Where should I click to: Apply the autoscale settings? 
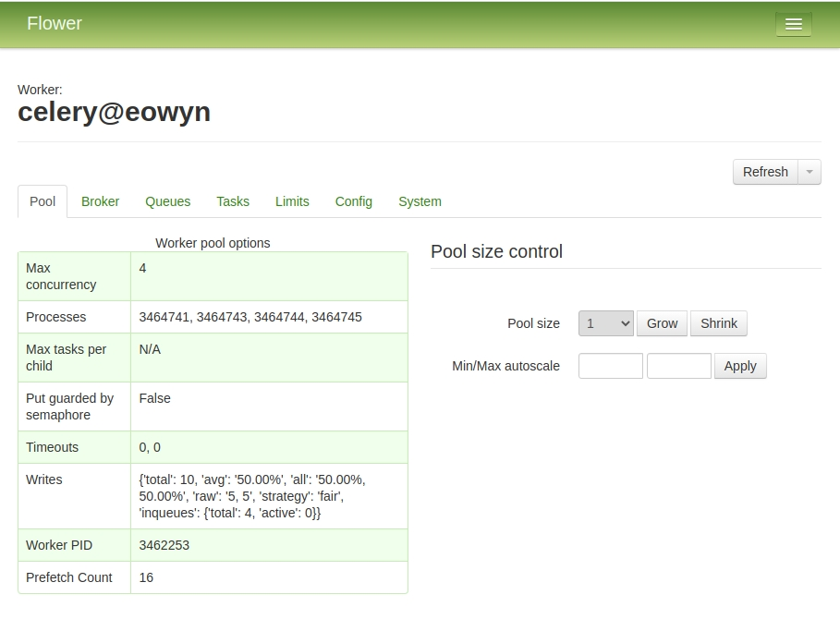click(x=740, y=366)
